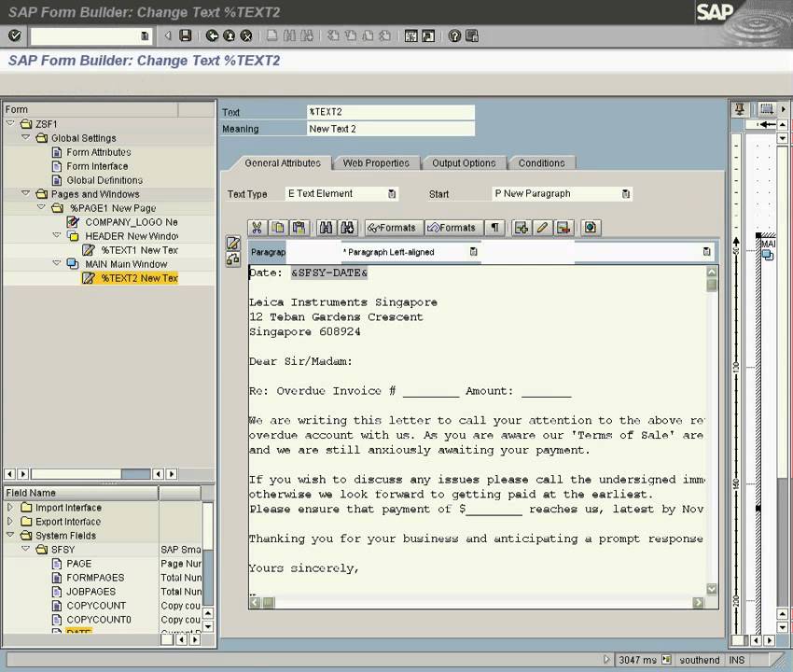793x672 pixels.
Task: Click the Text name field %TEXT2
Action: (390, 112)
